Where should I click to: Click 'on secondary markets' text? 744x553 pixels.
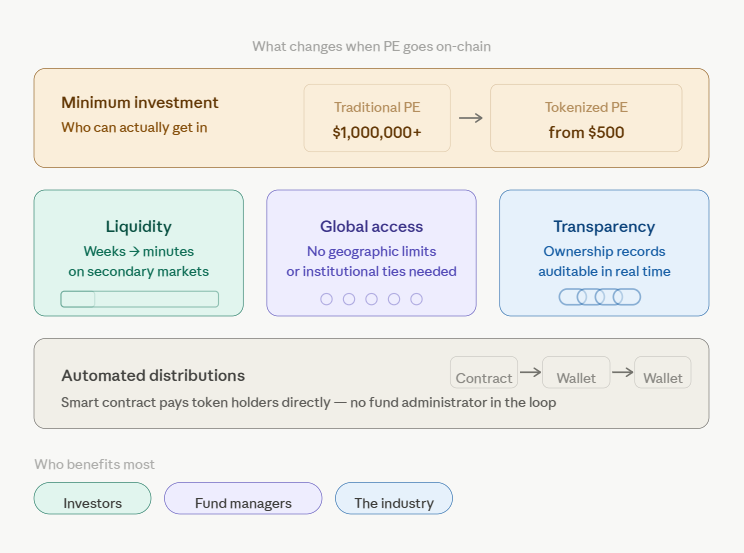(139, 272)
